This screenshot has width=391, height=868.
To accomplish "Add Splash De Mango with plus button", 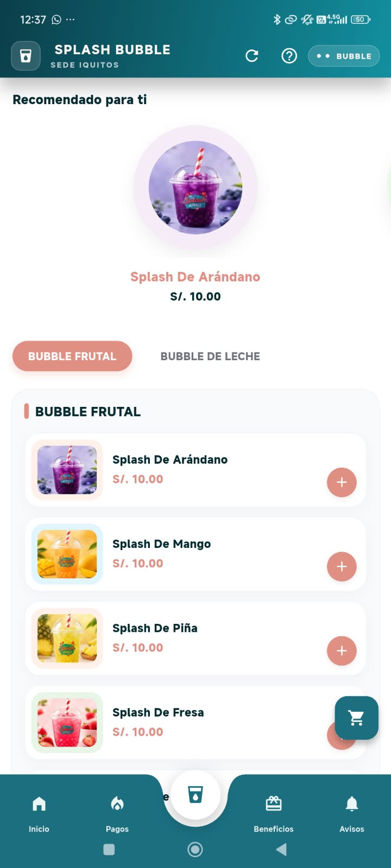I will (342, 566).
